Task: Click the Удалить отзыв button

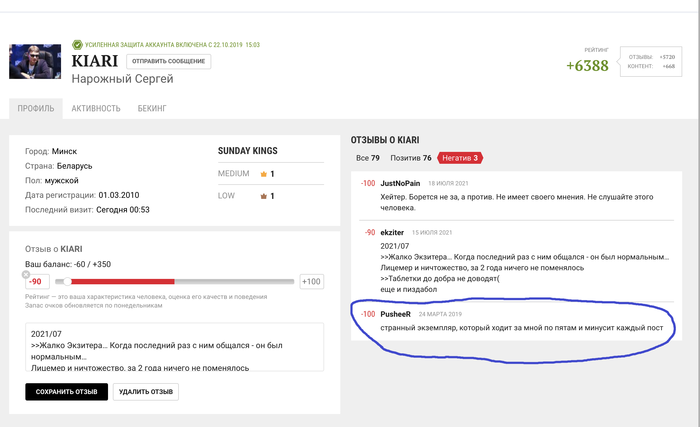Action: tap(146, 392)
